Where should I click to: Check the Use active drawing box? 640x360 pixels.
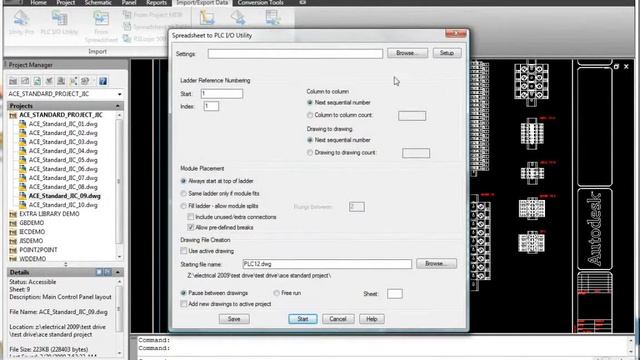pyautogui.click(x=184, y=251)
